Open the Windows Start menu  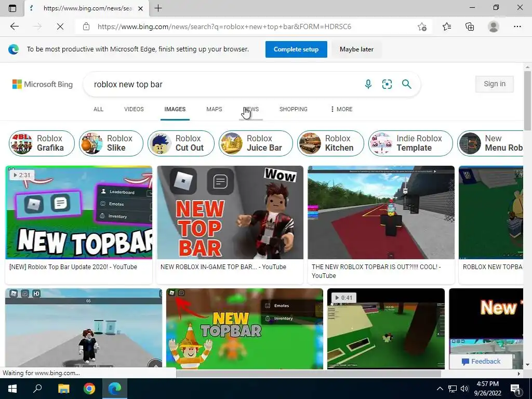pyautogui.click(x=12, y=389)
